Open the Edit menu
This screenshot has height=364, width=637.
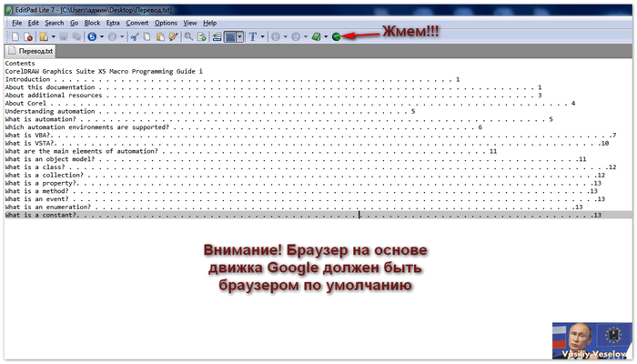[x=34, y=23]
